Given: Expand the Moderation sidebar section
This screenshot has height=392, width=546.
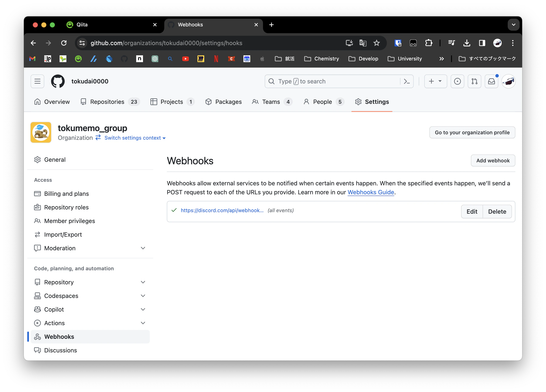Looking at the screenshot, I should [143, 248].
